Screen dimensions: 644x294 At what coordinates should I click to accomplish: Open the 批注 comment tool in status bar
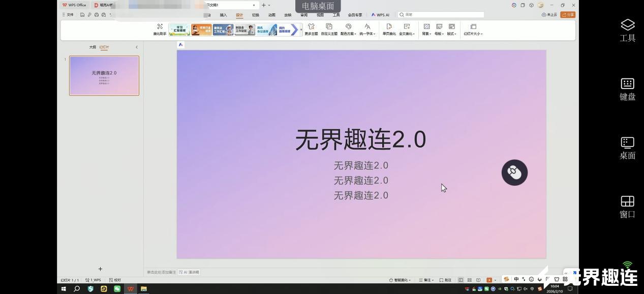click(x=447, y=280)
